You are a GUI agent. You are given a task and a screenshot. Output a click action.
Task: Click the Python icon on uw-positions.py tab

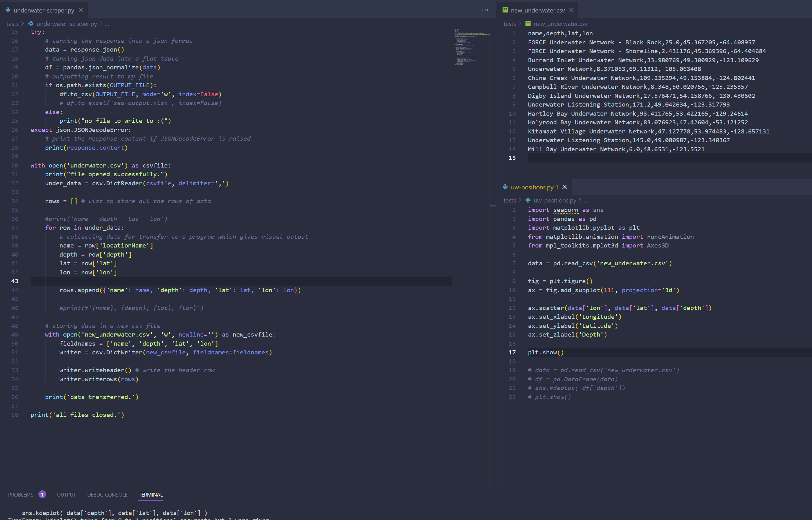point(505,187)
